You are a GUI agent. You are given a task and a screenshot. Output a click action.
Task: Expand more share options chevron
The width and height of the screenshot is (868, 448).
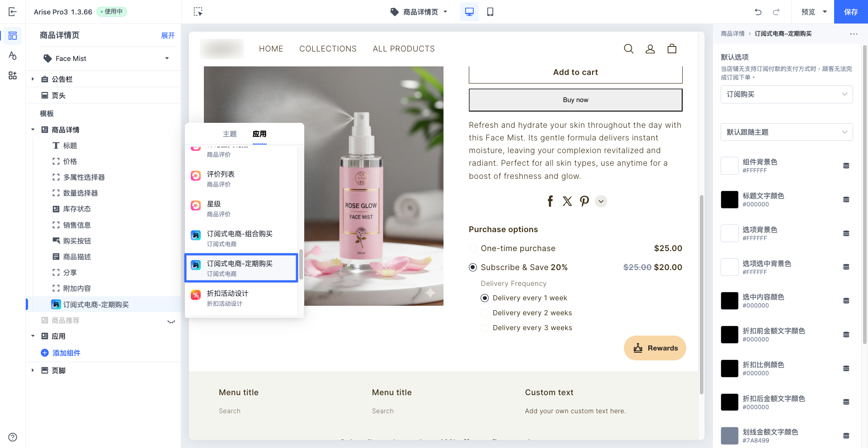601,201
